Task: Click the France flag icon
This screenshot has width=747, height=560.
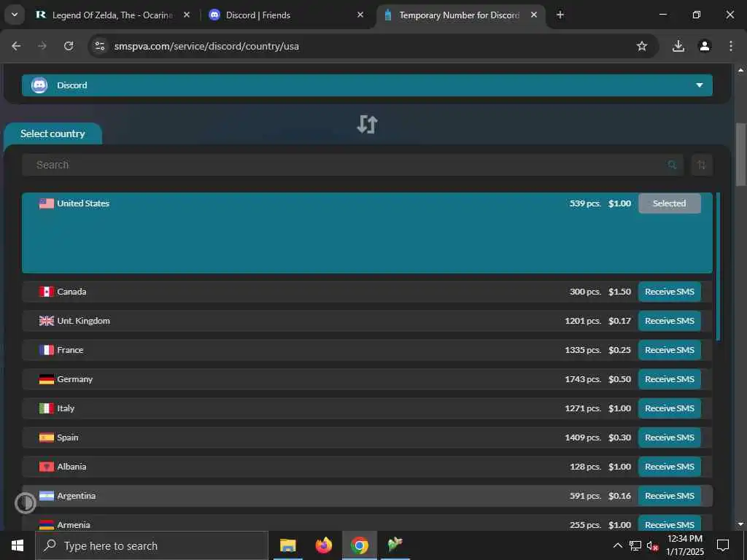Action: coord(46,350)
